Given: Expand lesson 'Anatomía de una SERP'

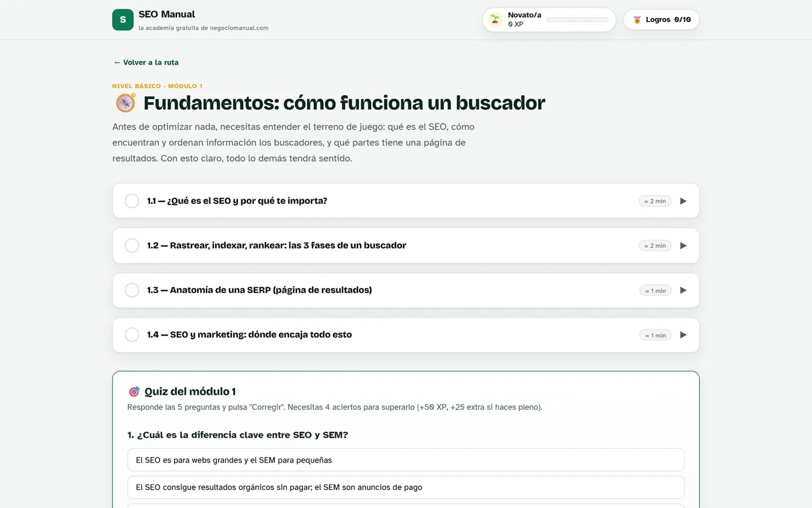Looking at the screenshot, I should point(405,290).
